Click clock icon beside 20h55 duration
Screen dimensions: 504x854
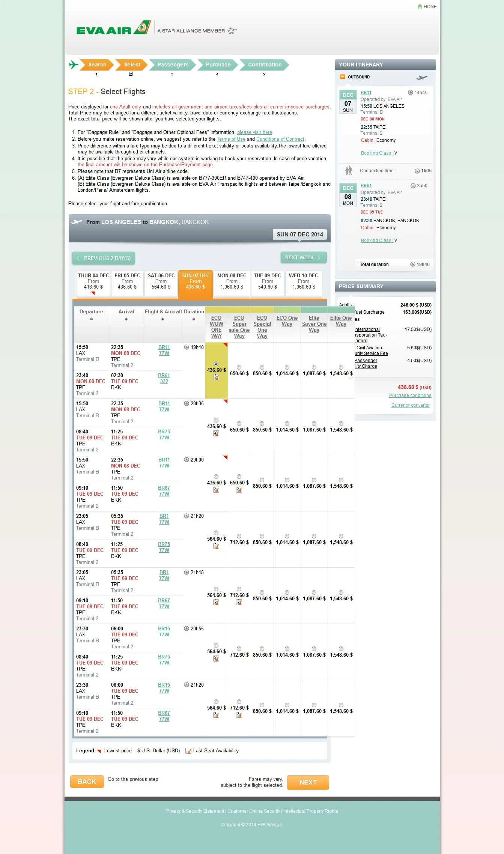[x=187, y=628]
